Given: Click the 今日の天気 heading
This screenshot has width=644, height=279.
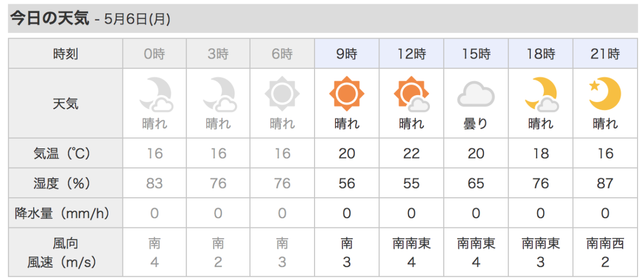Looking at the screenshot, I should 49,18.
